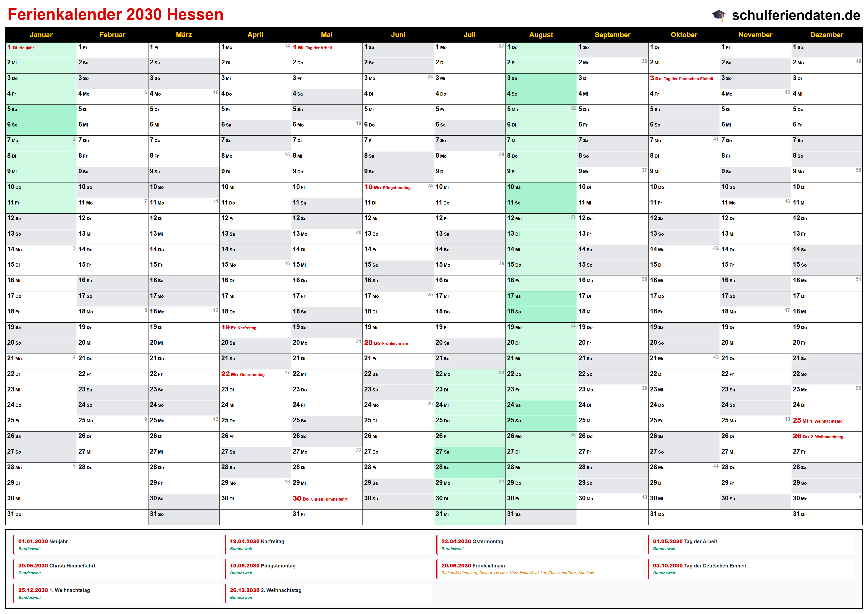Click the Ferienkalender 2030 Hessen title
The image size is (868, 614).
click(x=115, y=15)
